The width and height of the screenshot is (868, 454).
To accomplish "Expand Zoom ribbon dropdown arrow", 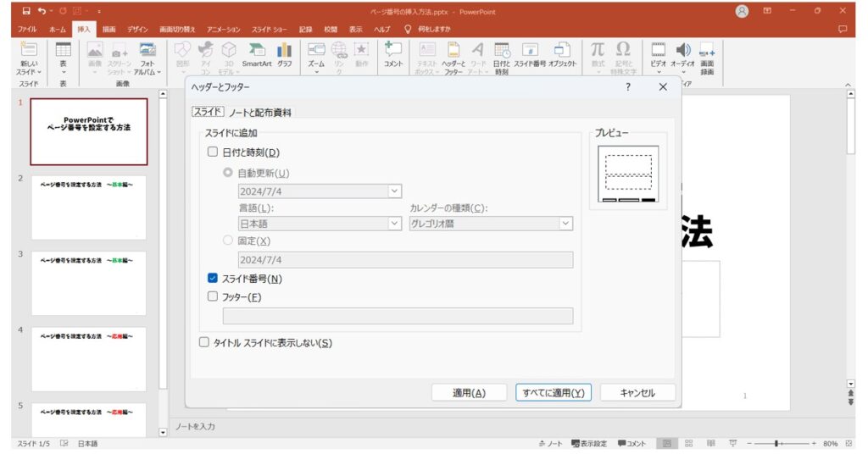I will (x=317, y=73).
